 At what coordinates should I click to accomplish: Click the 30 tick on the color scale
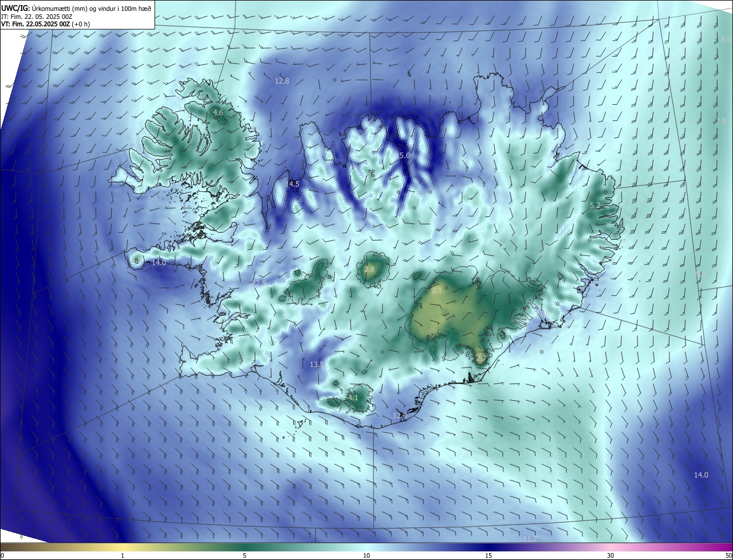coord(610,555)
